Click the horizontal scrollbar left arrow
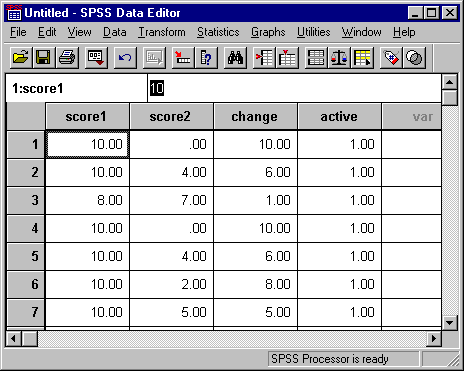Viewport: 464px width, 371px height. coord(13,339)
